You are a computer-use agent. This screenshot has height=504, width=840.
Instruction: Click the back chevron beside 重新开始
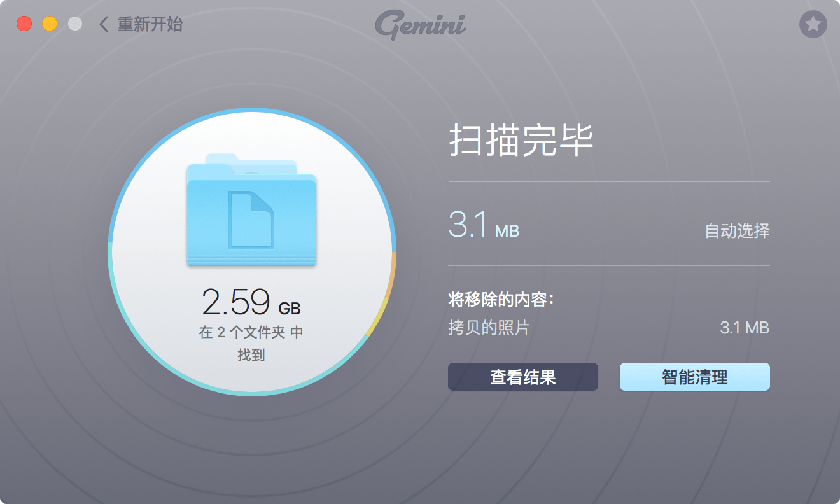(104, 25)
